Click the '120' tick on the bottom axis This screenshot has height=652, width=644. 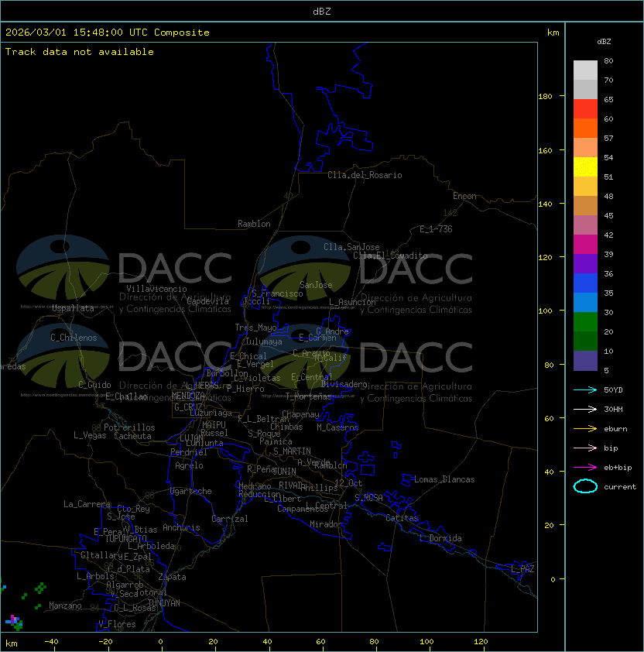pyautogui.click(x=481, y=642)
